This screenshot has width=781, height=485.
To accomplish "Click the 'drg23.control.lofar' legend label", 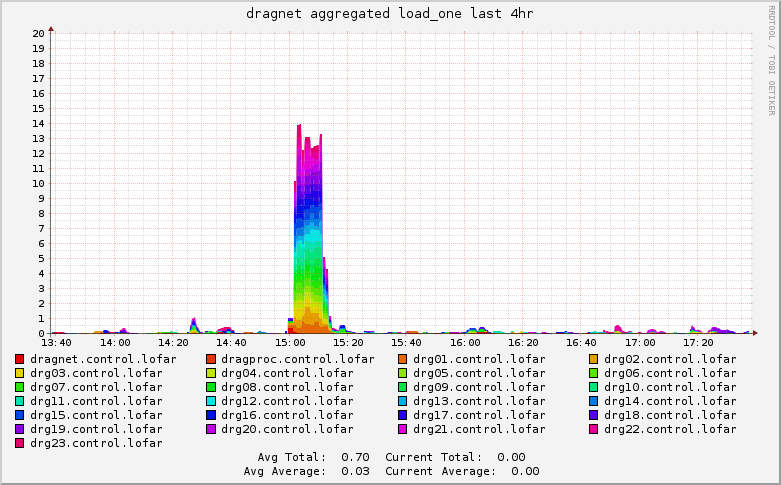I will click(x=96, y=443).
